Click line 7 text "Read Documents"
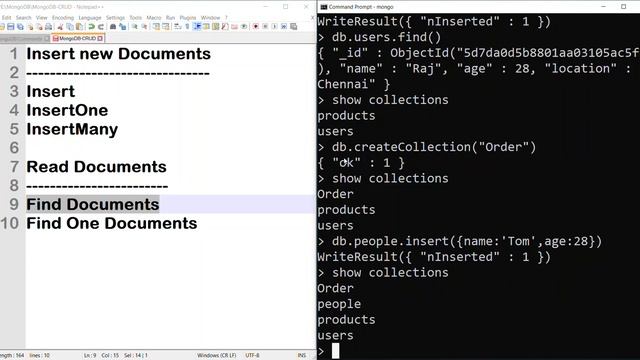This screenshot has width=640, height=360. [96, 167]
